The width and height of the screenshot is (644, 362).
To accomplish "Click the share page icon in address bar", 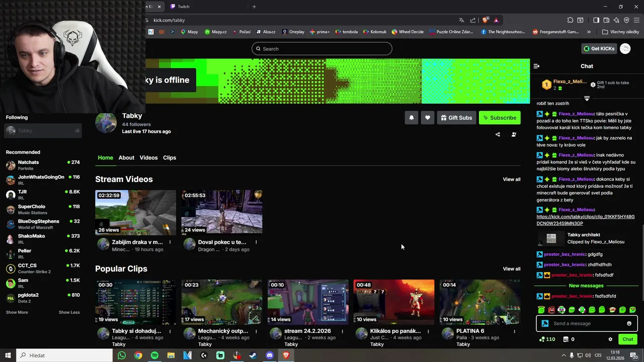I will point(473,20).
